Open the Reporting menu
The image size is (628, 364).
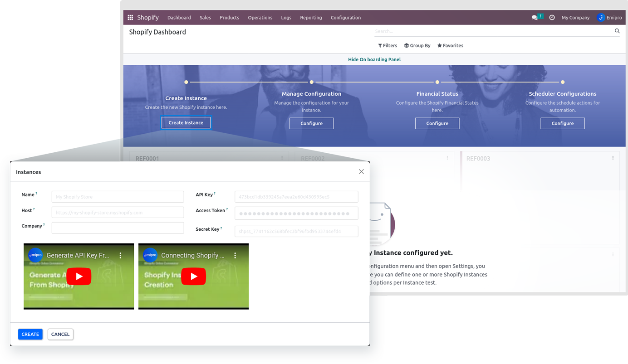pos(311,18)
